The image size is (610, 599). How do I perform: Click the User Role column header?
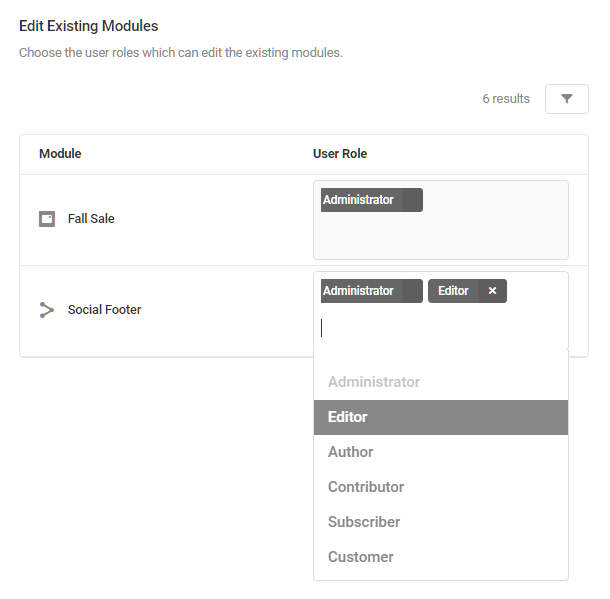340,154
